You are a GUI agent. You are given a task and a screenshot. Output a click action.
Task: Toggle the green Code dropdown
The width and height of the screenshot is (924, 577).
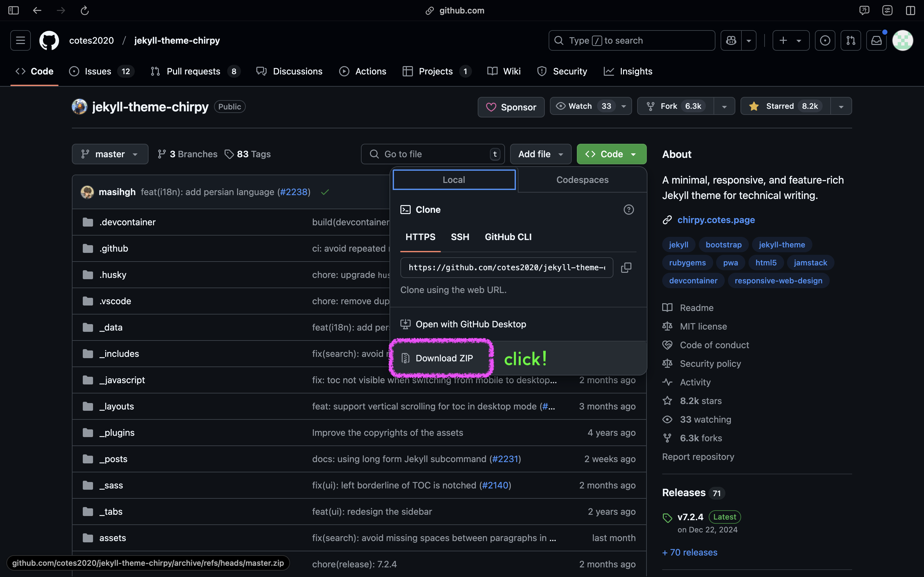[612, 154]
